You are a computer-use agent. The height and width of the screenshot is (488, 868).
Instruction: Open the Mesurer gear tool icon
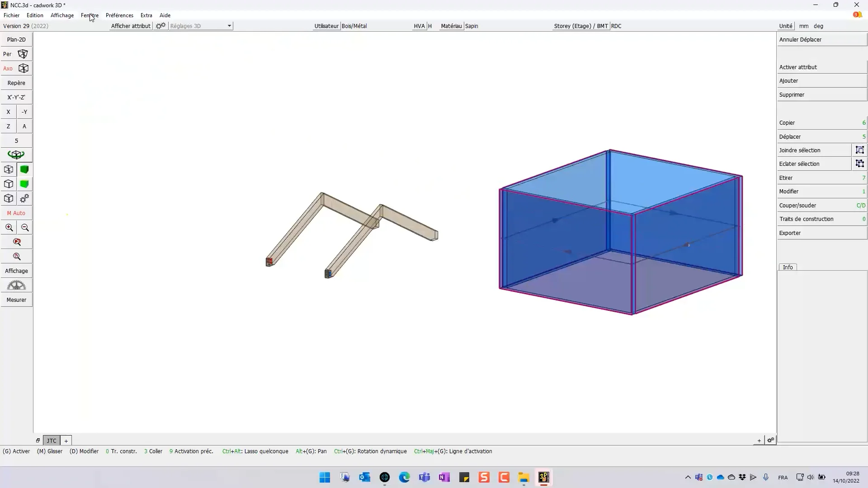point(16,285)
